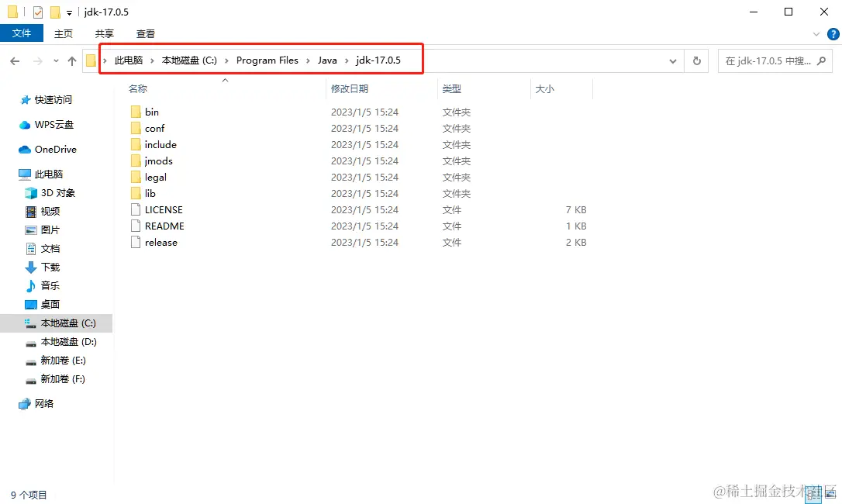
Task: Click 此电脑 in address bar path
Action: 129,60
